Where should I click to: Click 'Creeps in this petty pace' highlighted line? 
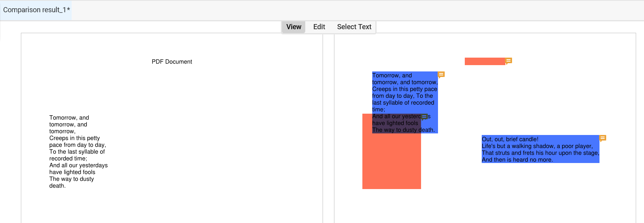coord(405,89)
